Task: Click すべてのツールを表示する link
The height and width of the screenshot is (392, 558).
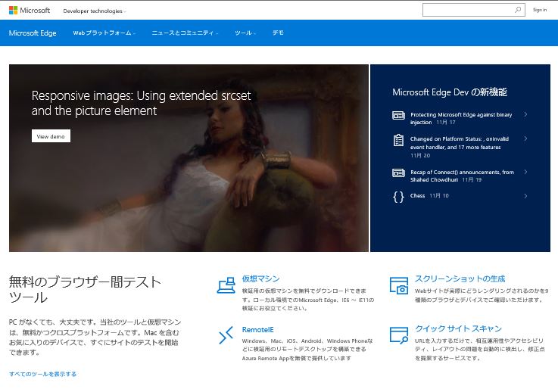Action: point(42,374)
